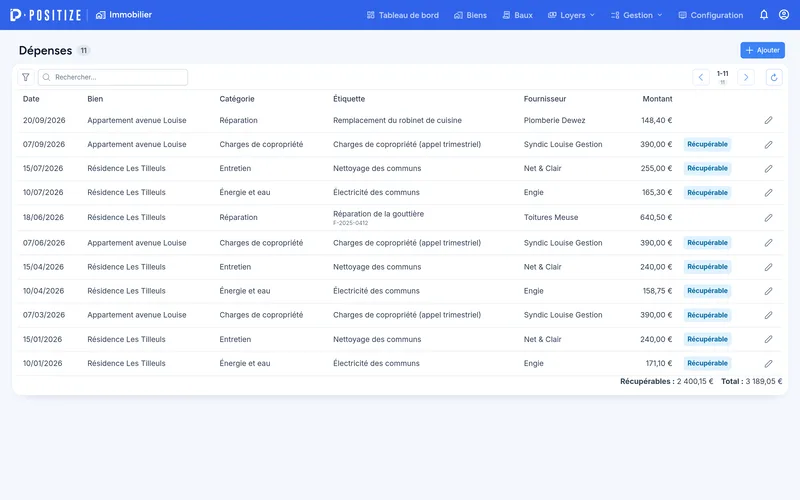Click the date 18/06/2026
Screen dimensions: 800x500
pyautogui.click(x=43, y=217)
